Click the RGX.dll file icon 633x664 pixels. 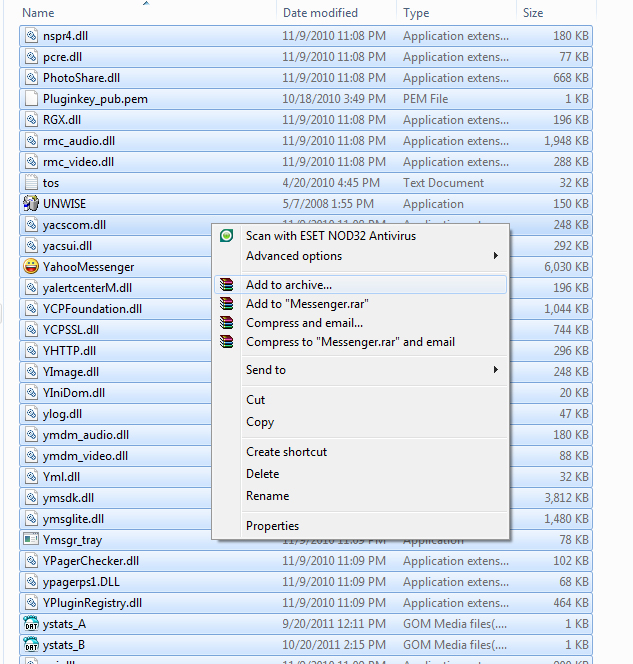[31, 119]
